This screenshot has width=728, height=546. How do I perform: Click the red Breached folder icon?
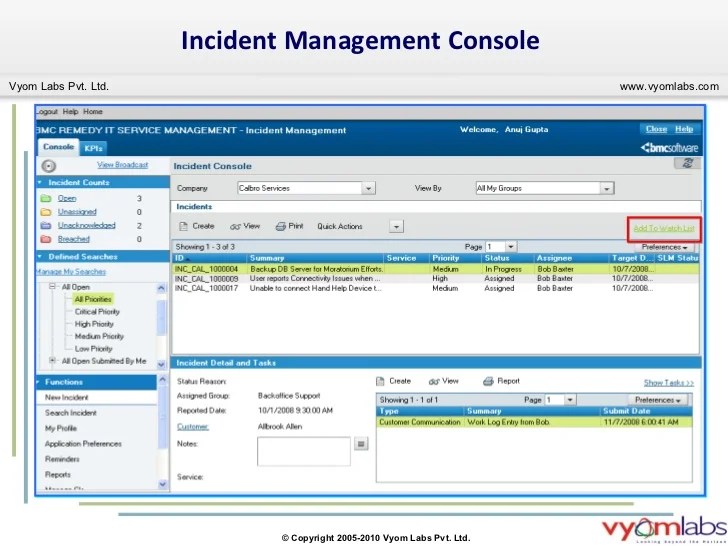click(46, 239)
